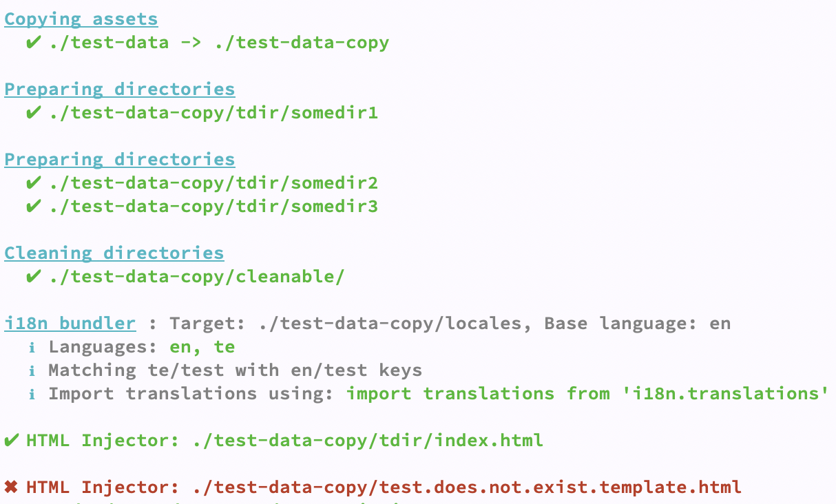Click the text './test-data -> ./test-data-copy'
This screenshot has width=836, height=504.
pos(219,43)
